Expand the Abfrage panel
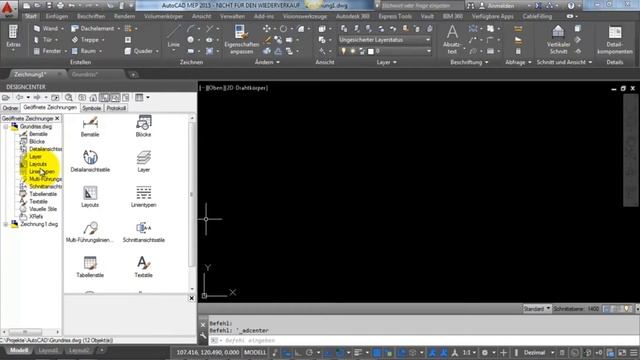640x360 pixels. [x=518, y=62]
